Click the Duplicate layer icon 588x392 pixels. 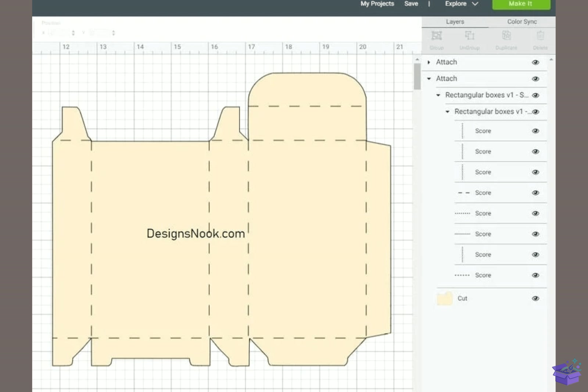506,36
